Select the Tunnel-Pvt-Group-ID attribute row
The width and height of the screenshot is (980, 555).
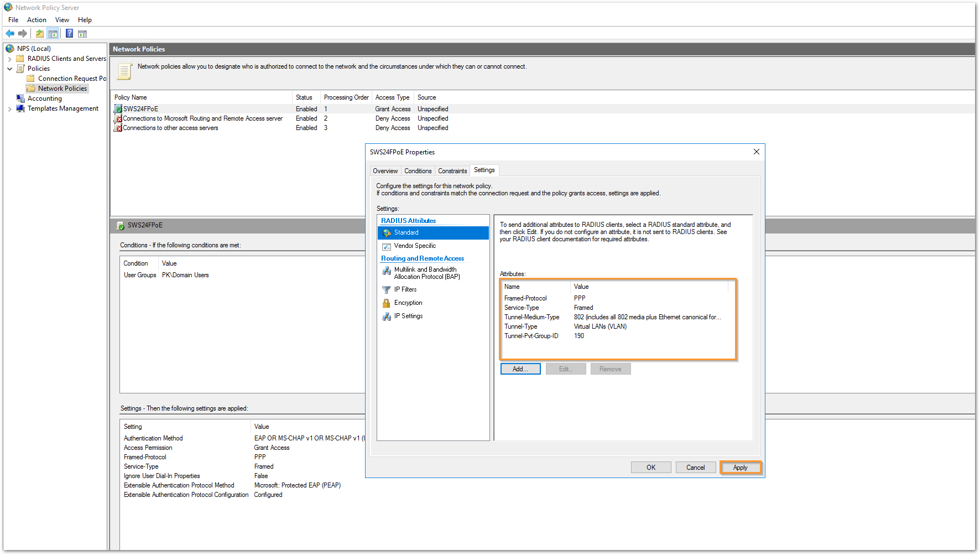[x=531, y=336]
